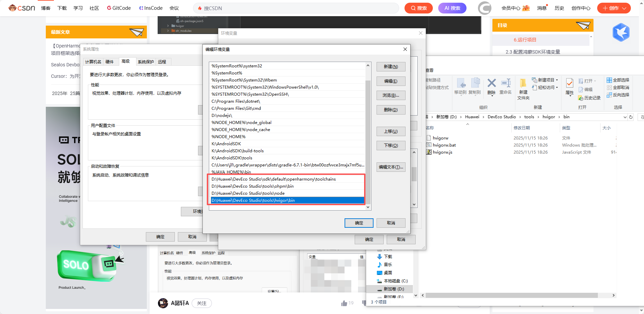Image resolution: width=644 pixels, height=314 pixels.
Task: Click 属性 icon in Explorer ribbon
Action: click(x=570, y=87)
